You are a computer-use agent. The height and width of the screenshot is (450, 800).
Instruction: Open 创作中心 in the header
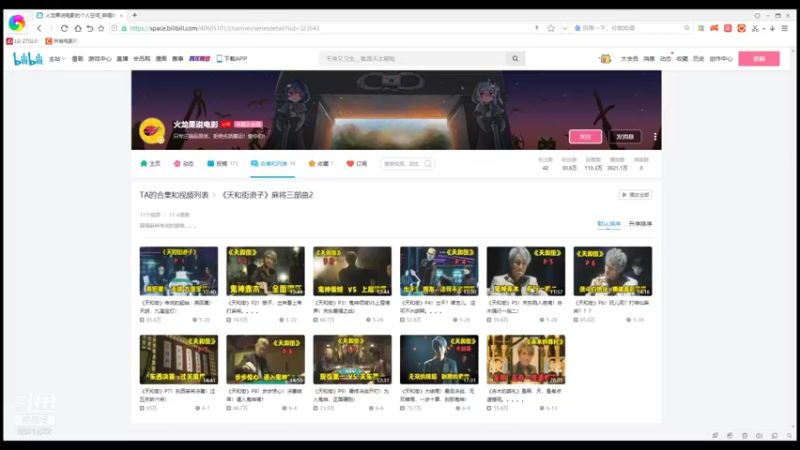coord(721,59)
